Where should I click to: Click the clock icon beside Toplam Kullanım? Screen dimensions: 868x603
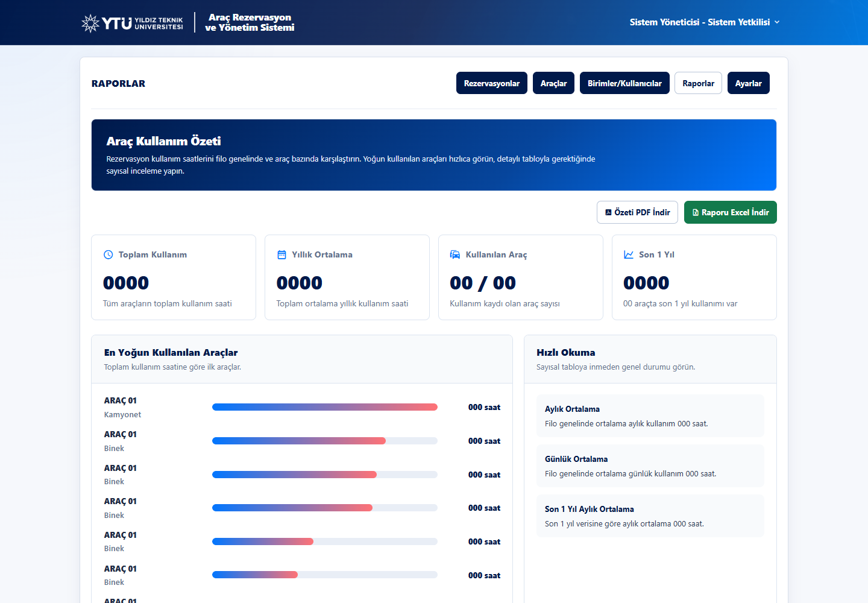[x=108, y=254]
